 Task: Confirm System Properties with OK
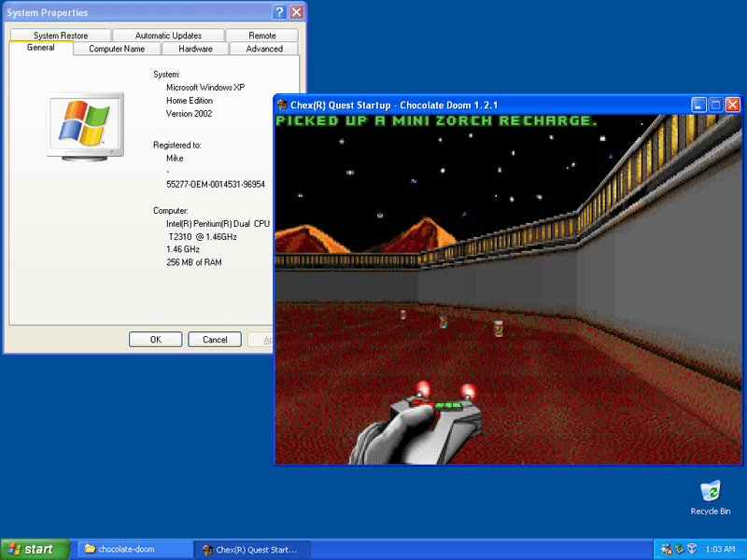[x=155, y=340]
